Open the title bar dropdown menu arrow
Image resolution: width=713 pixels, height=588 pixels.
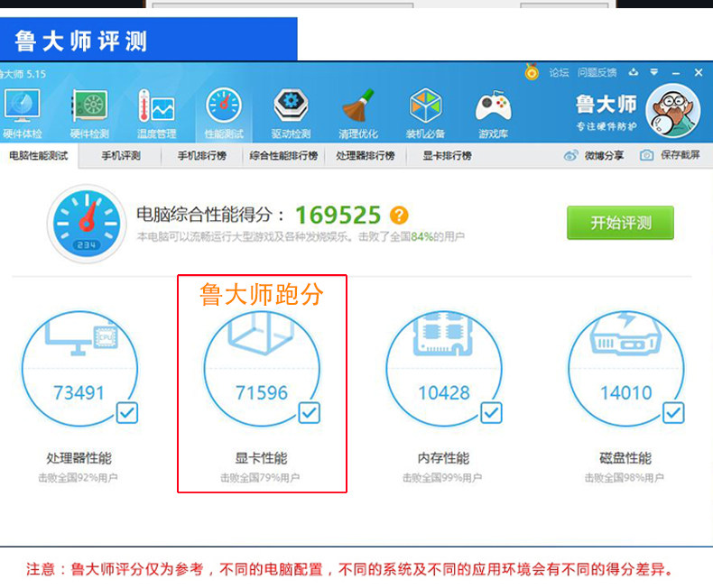pyautogui.click(x=654, y=72)
